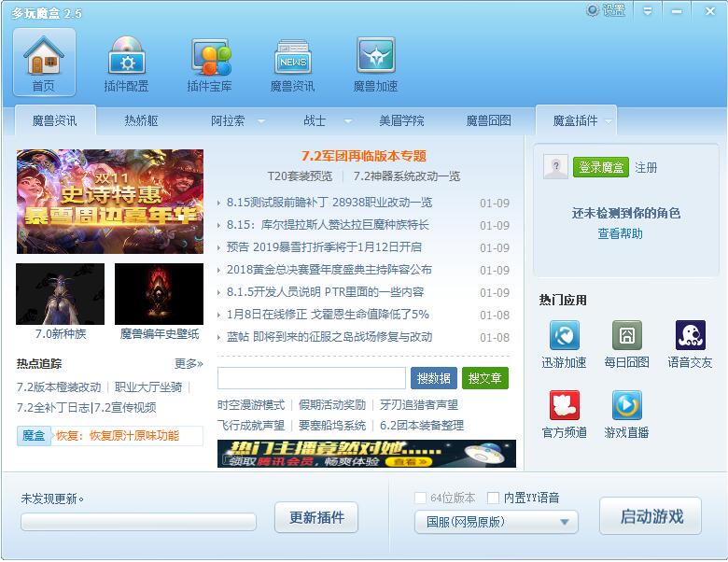Switch to the 魔兽囧图 tab

pyautogui.click(x=488, y=120)
